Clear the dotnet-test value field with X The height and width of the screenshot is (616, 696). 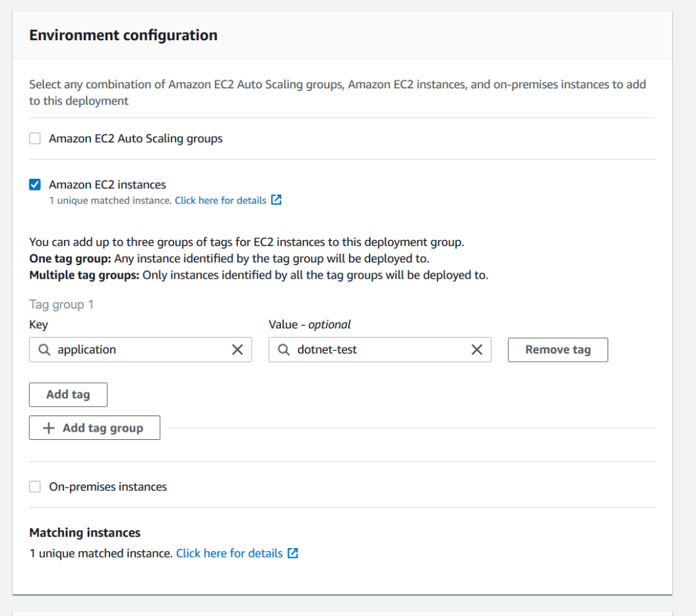point(477,349)
